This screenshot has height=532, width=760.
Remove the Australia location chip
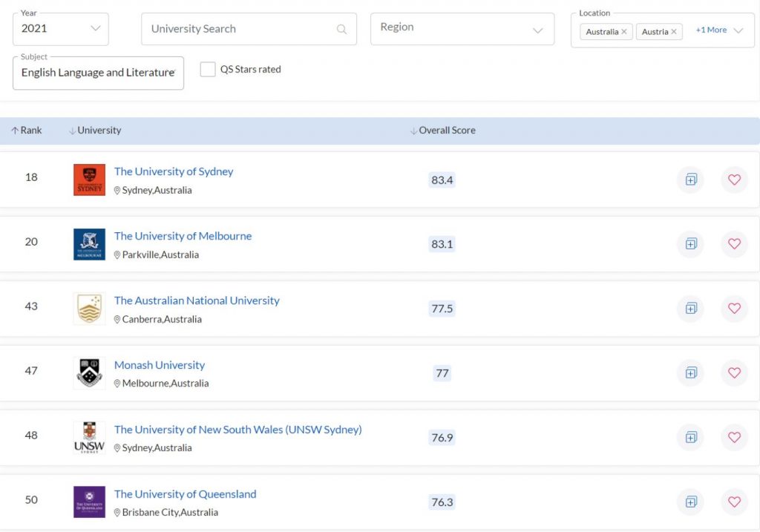click(624, 32)
